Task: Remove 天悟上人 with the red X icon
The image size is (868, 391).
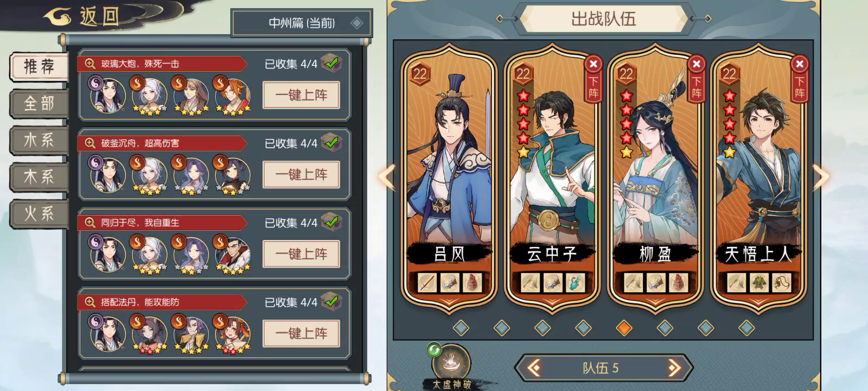Action: click(800, 64)
